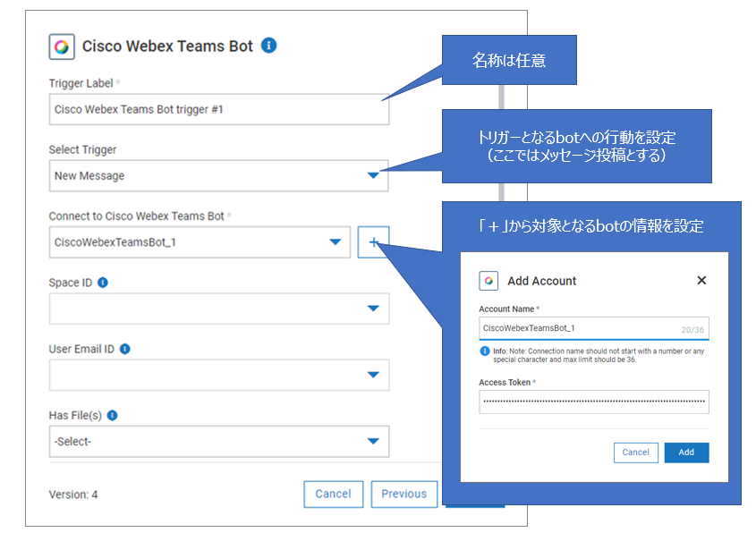This screenshot has height=533, width=756.
Task: Open the Space ID dropdown
Action: coord(373,309)
